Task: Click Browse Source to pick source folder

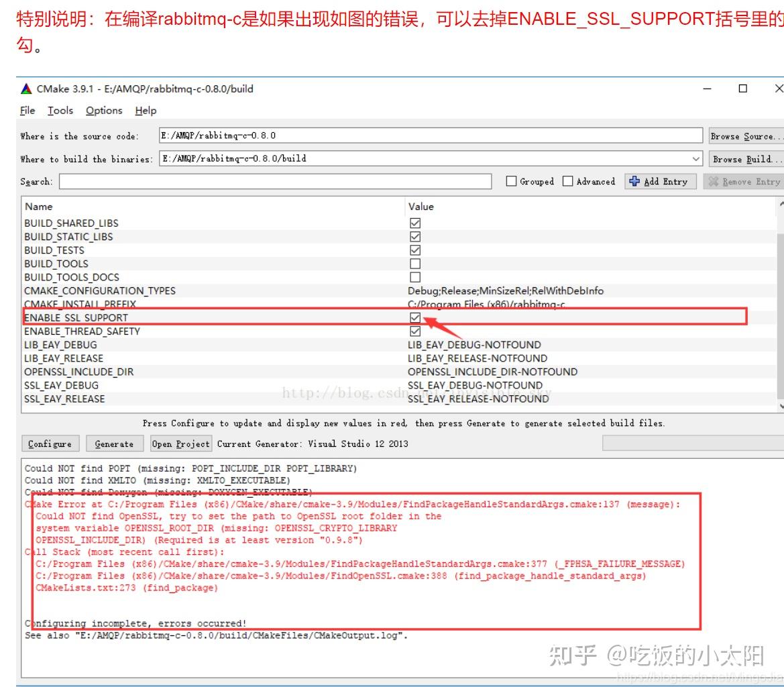Action: (746, 136)
